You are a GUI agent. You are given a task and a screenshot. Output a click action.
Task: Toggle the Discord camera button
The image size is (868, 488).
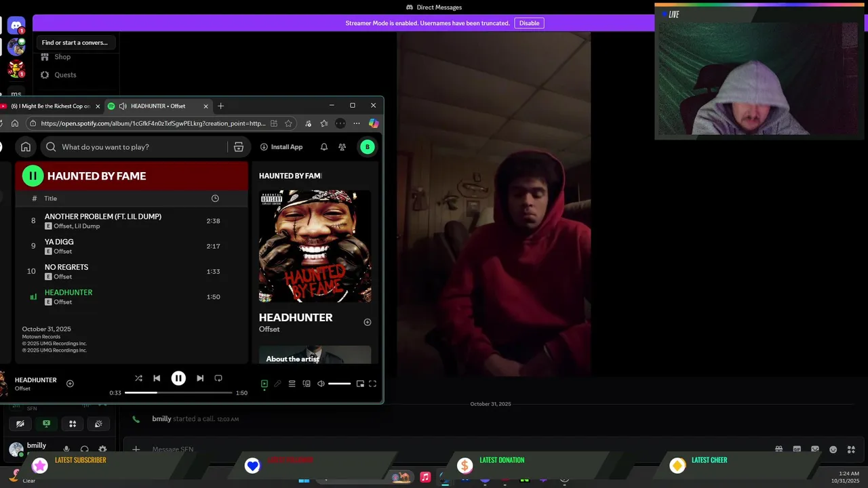pyautogui.click(x=20, y=424)
